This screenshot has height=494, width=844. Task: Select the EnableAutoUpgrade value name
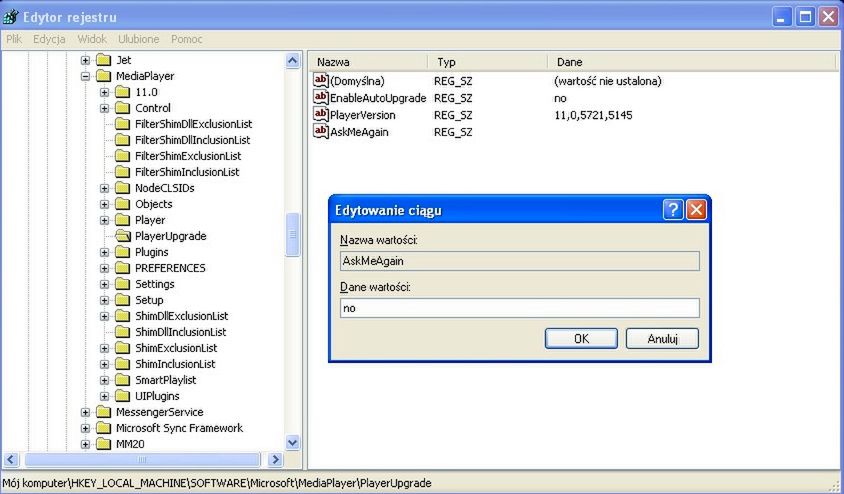coord(378,98)
